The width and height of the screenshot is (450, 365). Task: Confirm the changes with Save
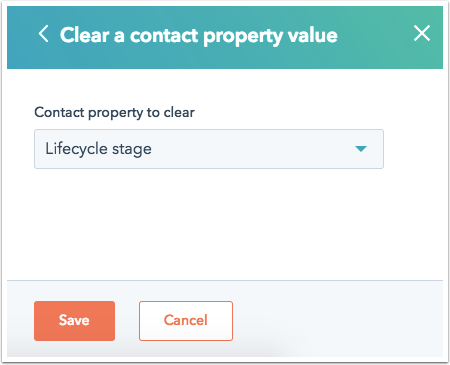click(74, 321)
